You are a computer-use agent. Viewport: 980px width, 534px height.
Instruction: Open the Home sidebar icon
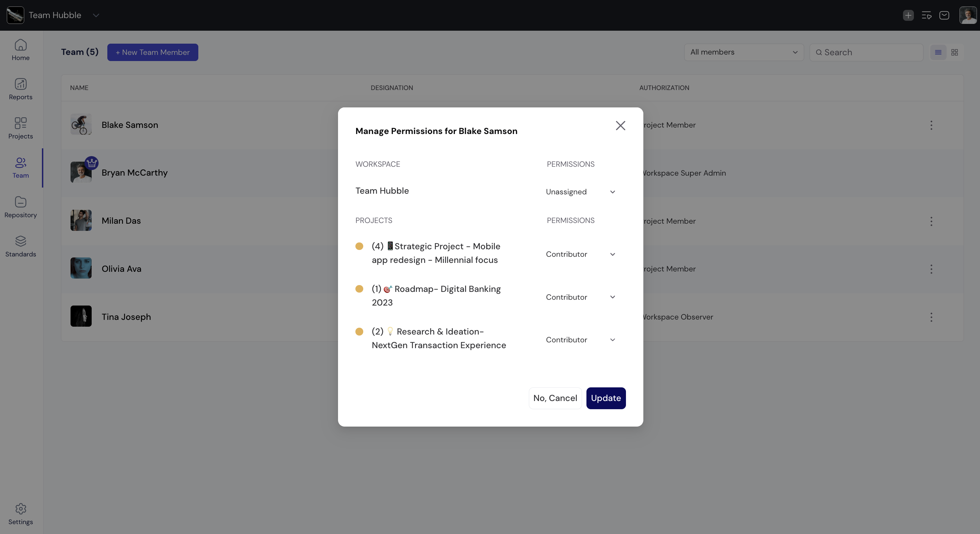(20, 45)
